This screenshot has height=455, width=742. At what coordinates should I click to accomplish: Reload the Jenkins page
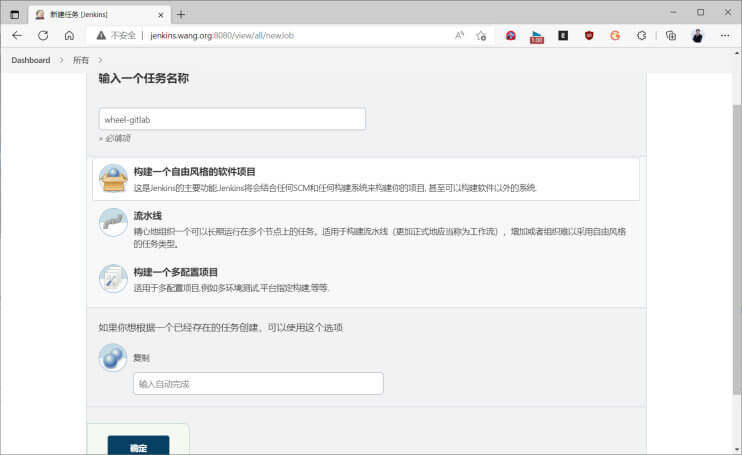(x=43, y=35)
